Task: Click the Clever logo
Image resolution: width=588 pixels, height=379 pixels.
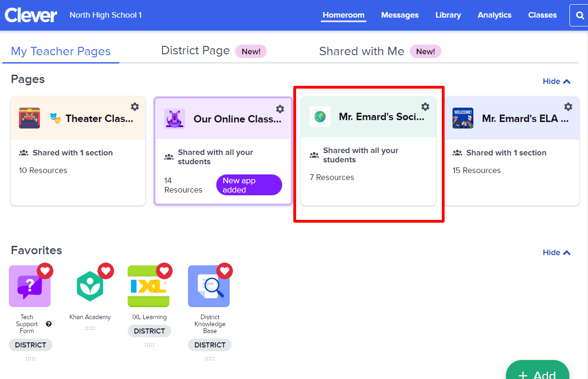Action: tap(31, 15)
